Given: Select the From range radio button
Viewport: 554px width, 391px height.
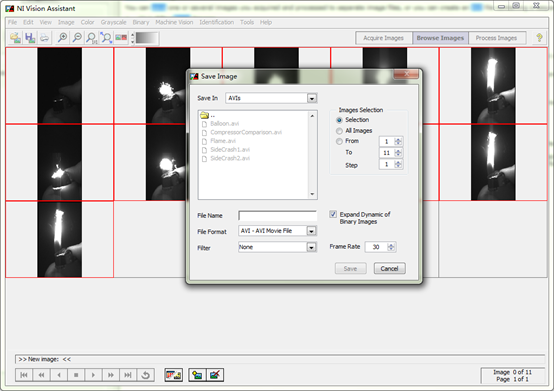Looking at the screenshot, I should pos(339,141).
